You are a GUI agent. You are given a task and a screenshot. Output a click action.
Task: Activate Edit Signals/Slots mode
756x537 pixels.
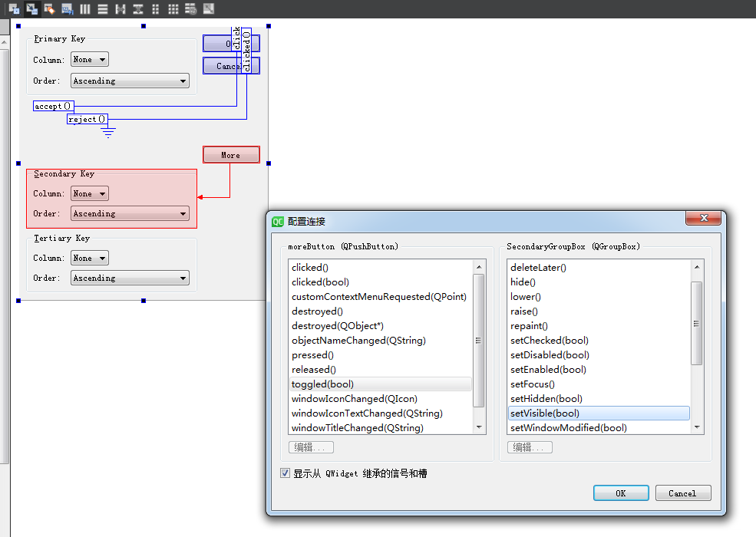coord(31,8)
